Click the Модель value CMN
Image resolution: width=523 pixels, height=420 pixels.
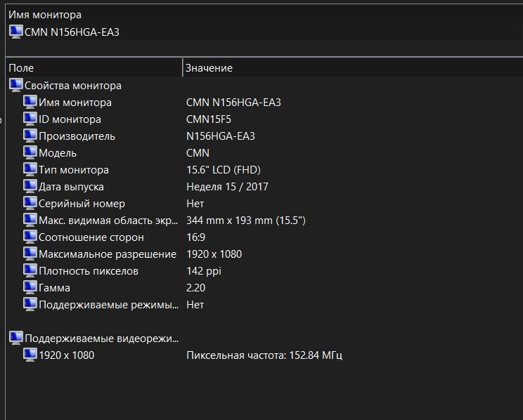[x=198, y=153]
